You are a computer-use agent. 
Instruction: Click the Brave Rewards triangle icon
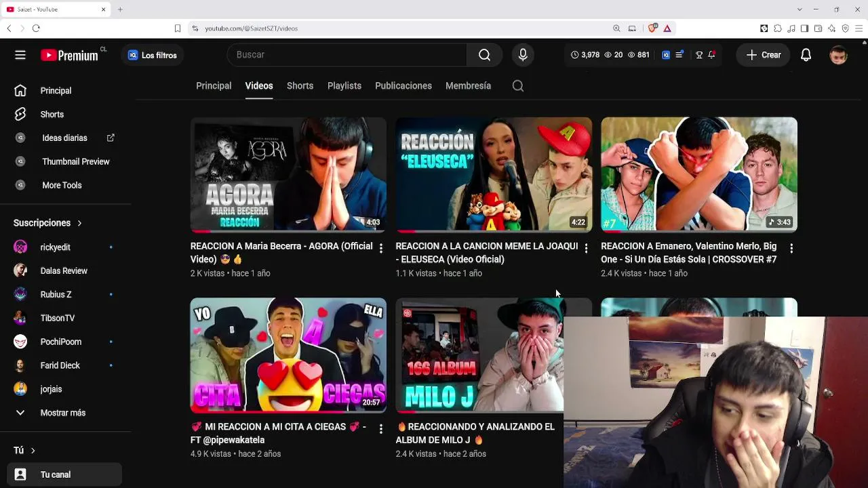pos(667,28)
